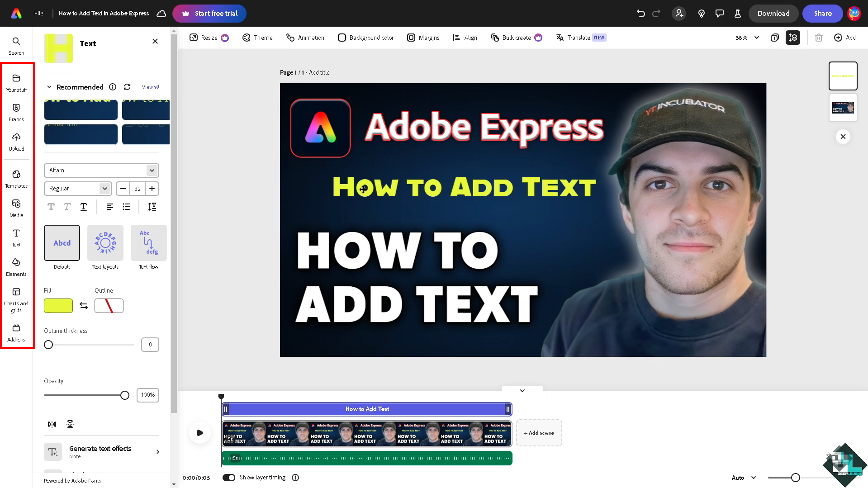Click the yellow Fill color swatch
868x488 pixels.
tap(58, 306)
